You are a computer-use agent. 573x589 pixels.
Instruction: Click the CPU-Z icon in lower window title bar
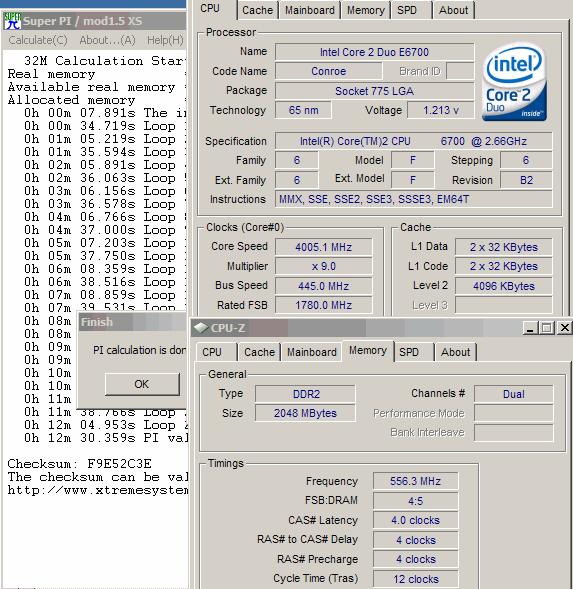tap(201, 328)
